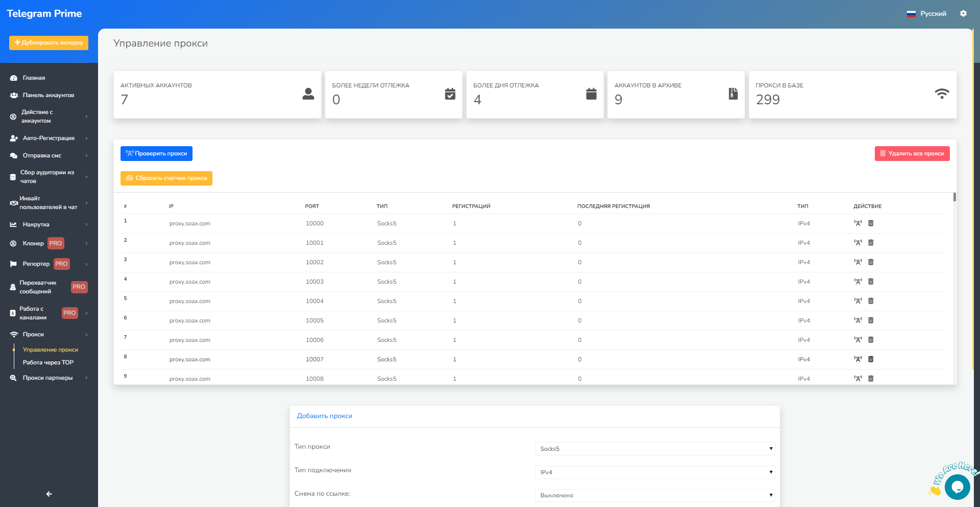The image size is (980, 507).
Task: Open the connection type IPv4 dropdown
Action: [655, 472]
